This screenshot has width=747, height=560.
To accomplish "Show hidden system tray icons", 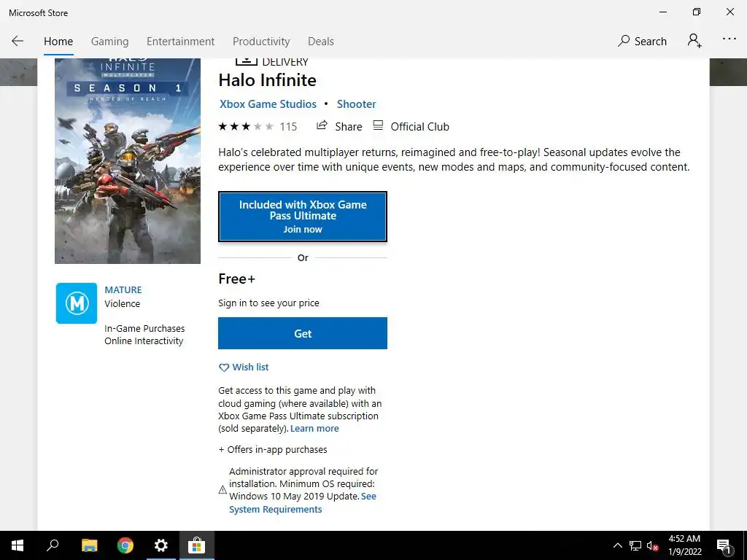I will pos(617,545).
